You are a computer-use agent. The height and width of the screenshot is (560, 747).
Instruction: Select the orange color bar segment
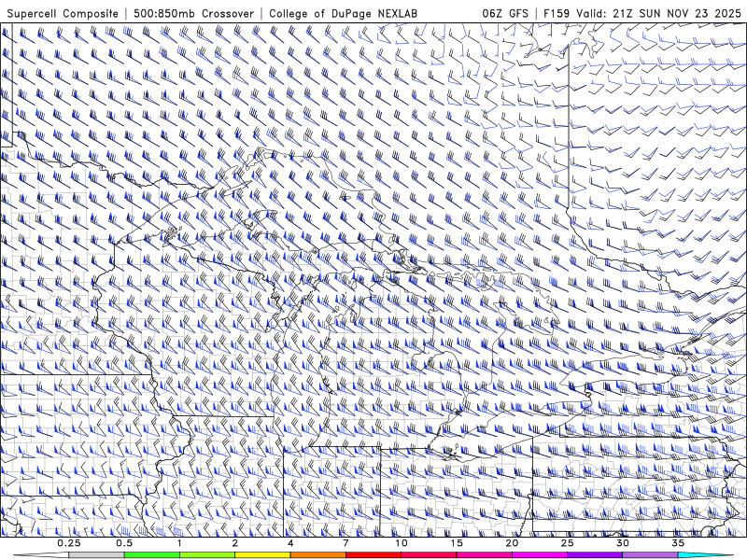tap(318, 555)
